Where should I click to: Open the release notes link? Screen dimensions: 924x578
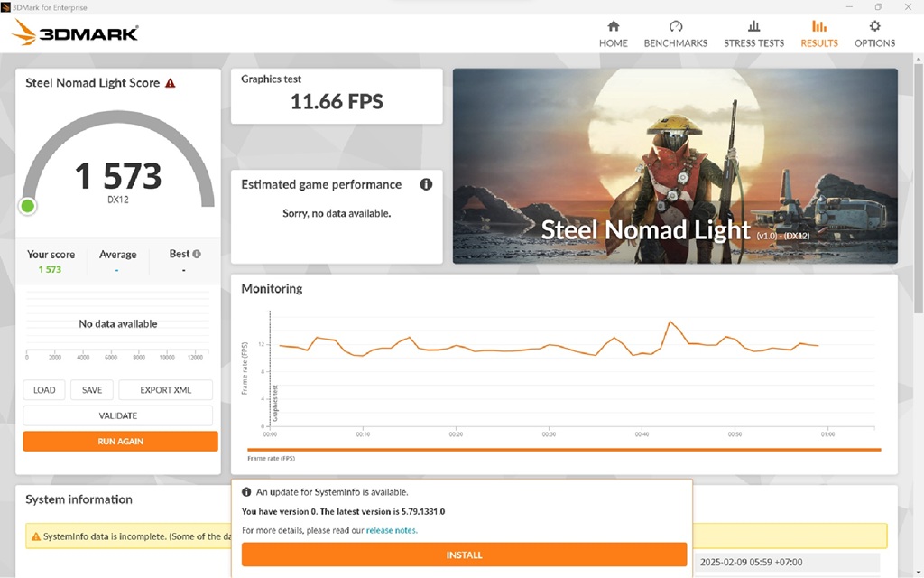(x=392, y=530)
